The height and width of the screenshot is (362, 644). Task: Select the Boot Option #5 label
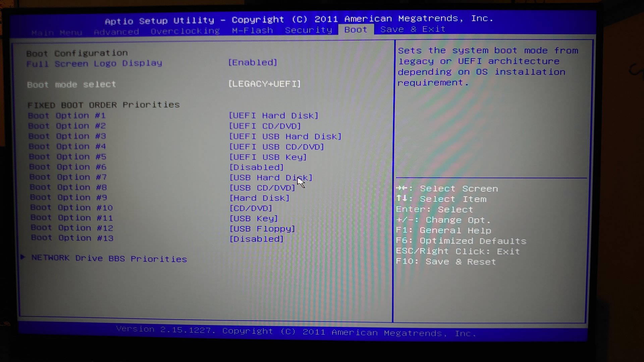coord(67,157)
